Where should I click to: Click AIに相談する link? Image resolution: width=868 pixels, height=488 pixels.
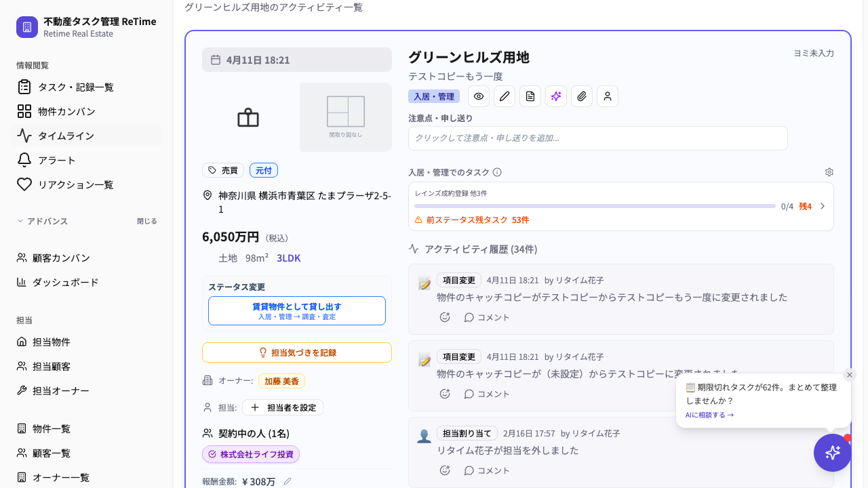[x=709, y=415]
